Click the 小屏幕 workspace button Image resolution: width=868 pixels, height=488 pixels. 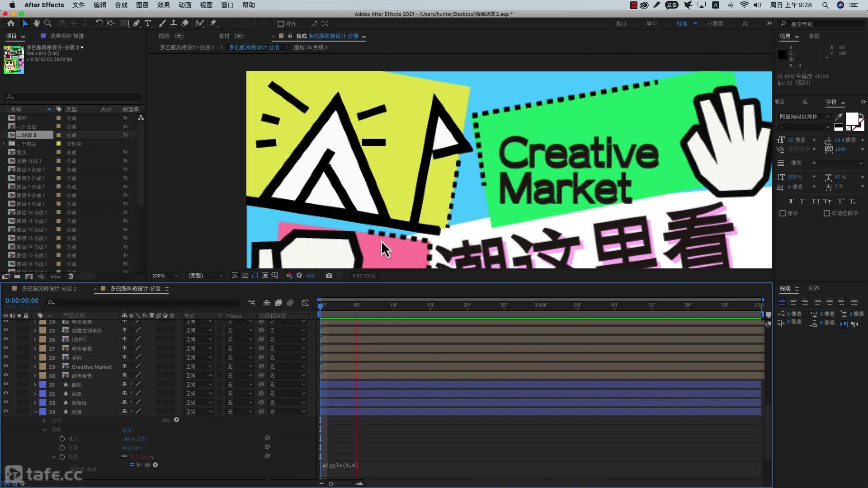coord(715,24)
